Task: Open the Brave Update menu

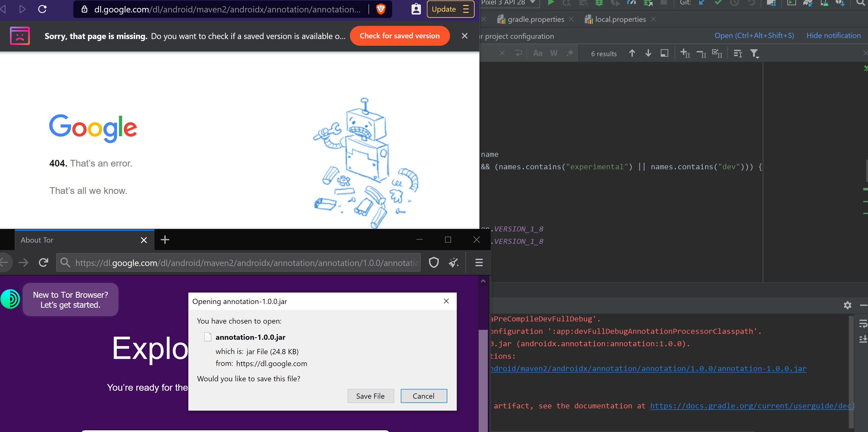Action: (450, 9)
